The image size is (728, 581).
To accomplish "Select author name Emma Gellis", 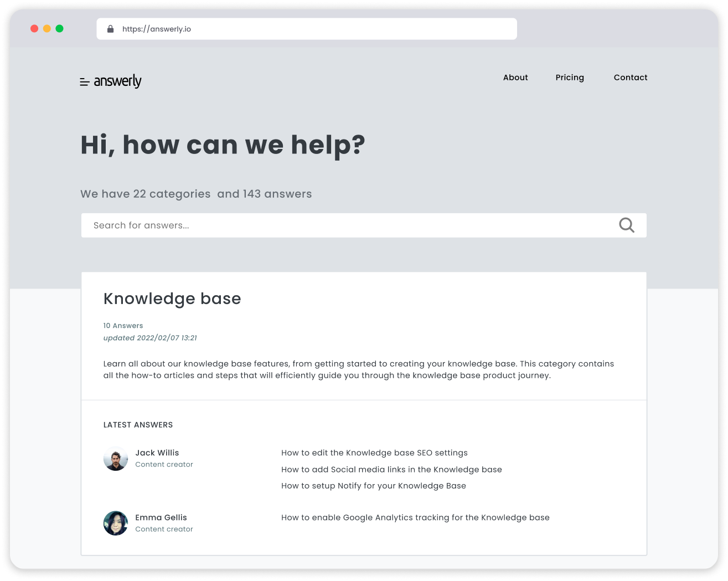I will pos(161,517).
